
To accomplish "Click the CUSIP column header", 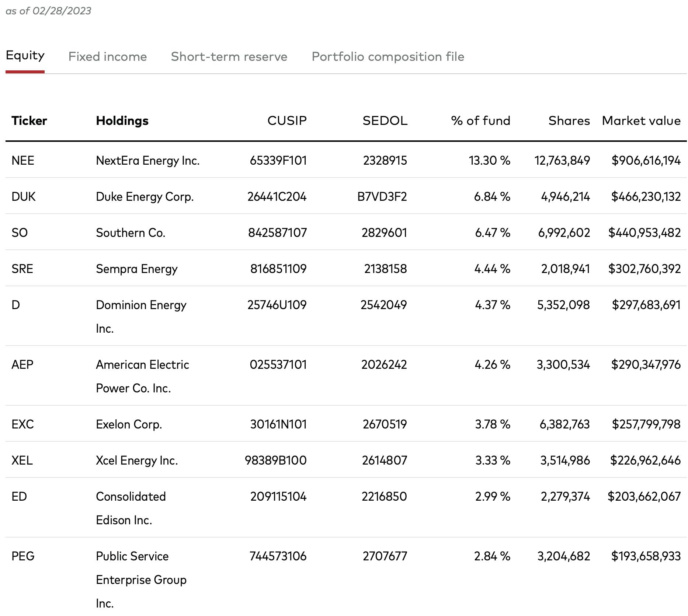I will (x=287, y=120).
